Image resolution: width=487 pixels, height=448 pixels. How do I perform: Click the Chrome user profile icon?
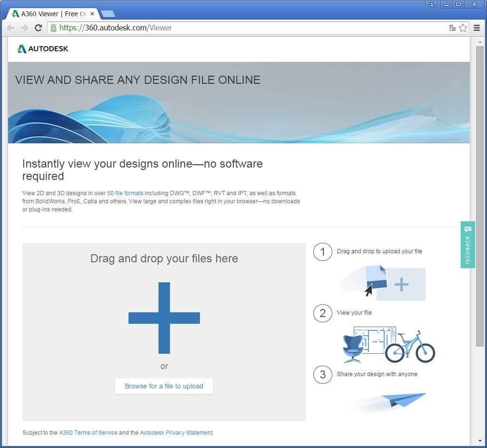point(432,4)
